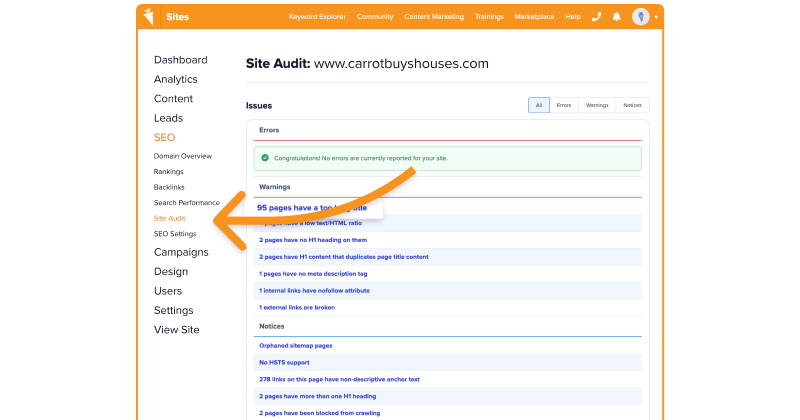Click the Sites header title
The height and width of the screenshot is (420, 800).
point(178,17)
